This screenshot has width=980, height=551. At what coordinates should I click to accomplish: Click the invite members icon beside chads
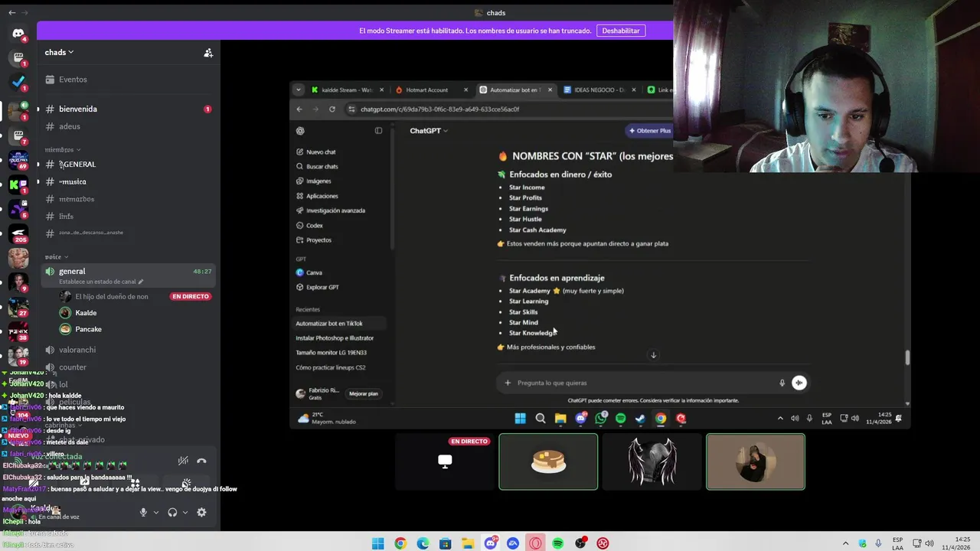(x=208, y=53)
